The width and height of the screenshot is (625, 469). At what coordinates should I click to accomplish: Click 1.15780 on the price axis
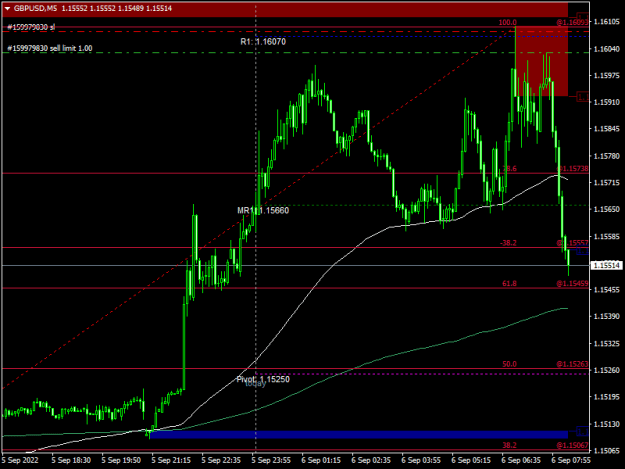point(607,156)
